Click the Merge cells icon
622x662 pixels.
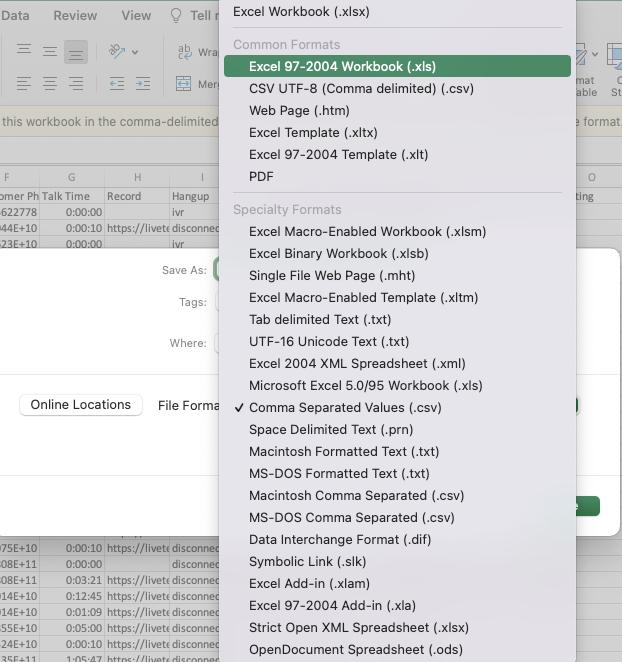(183, 84)
